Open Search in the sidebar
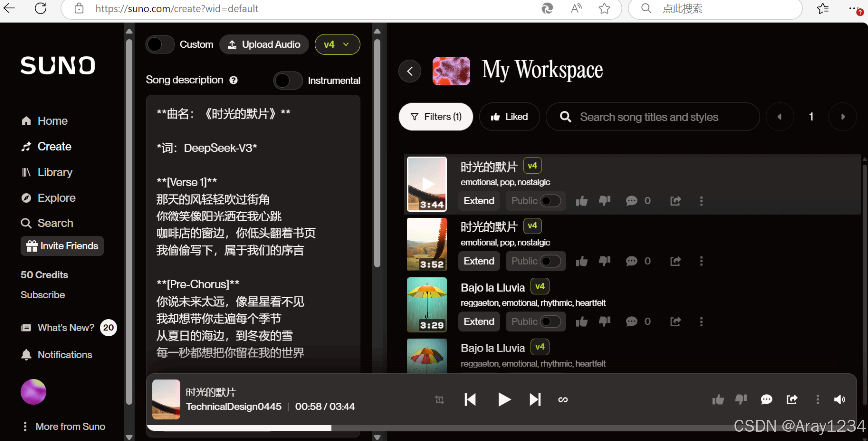 [47, 223]
